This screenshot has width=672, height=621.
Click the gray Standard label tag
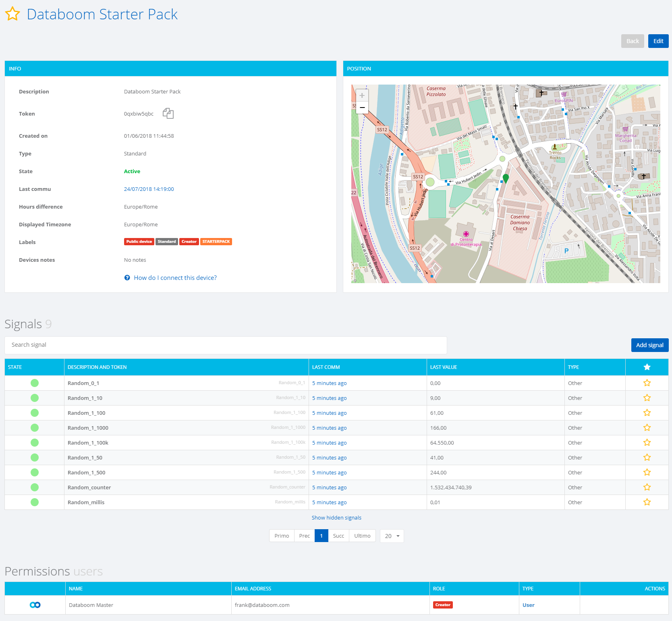(167, 242)
